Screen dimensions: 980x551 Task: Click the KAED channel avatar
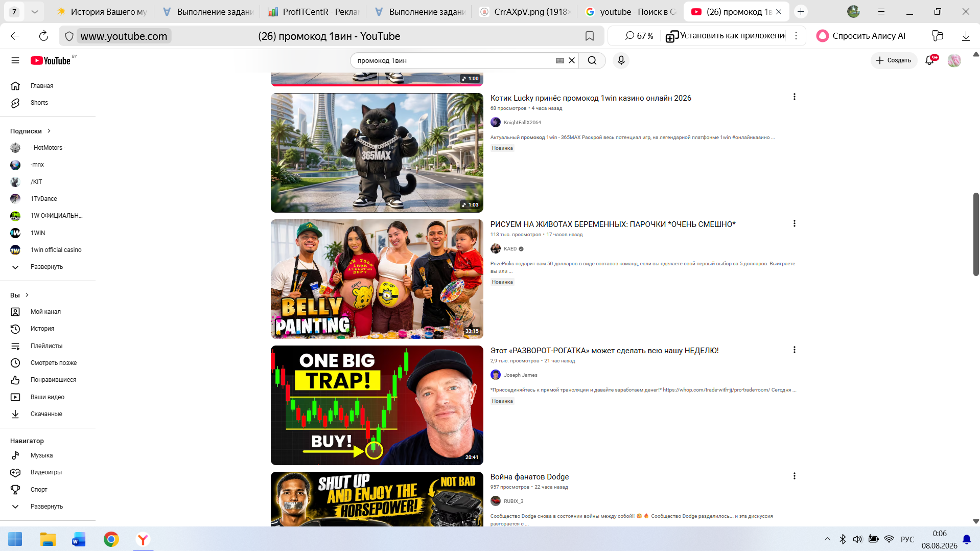(x=496, y=248)
